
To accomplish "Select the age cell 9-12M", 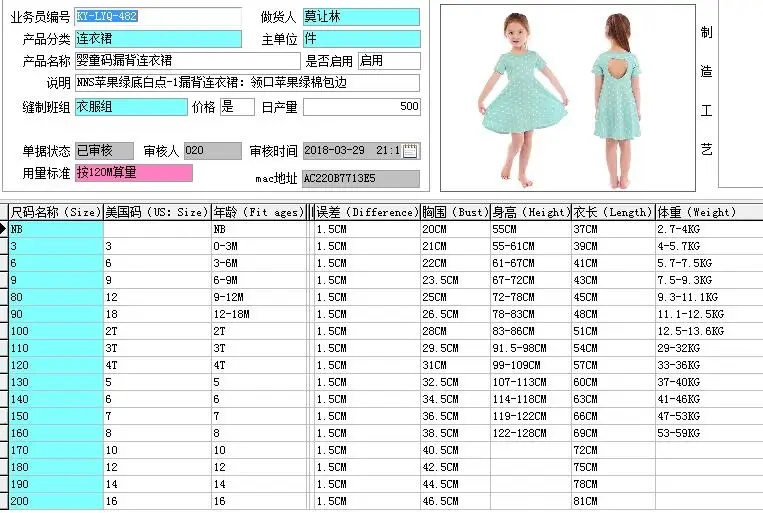I will pyautogui.click(x=259, y=297).
